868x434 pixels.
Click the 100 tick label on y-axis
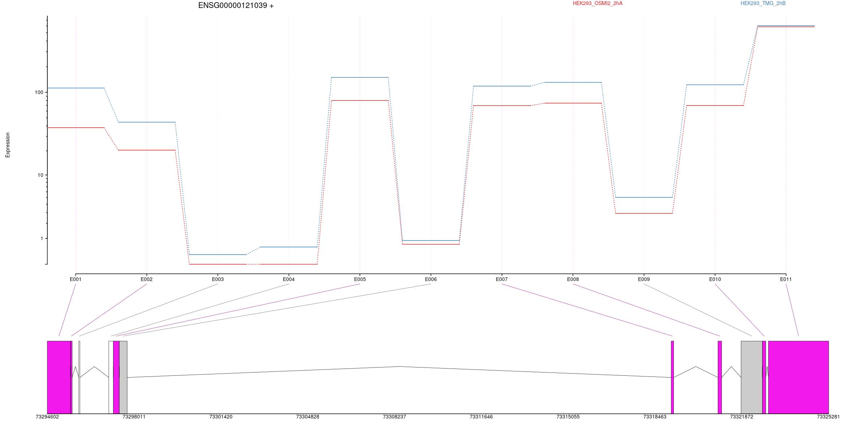39,92
